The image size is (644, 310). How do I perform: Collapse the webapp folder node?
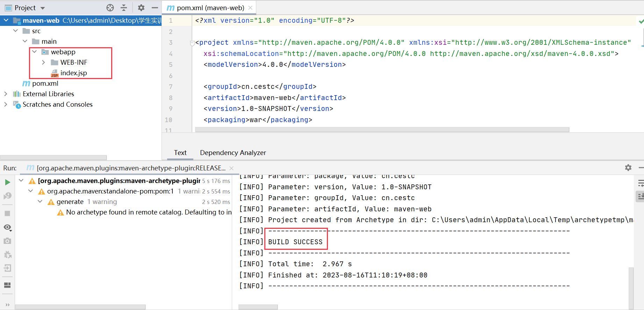tap(34, 52)
